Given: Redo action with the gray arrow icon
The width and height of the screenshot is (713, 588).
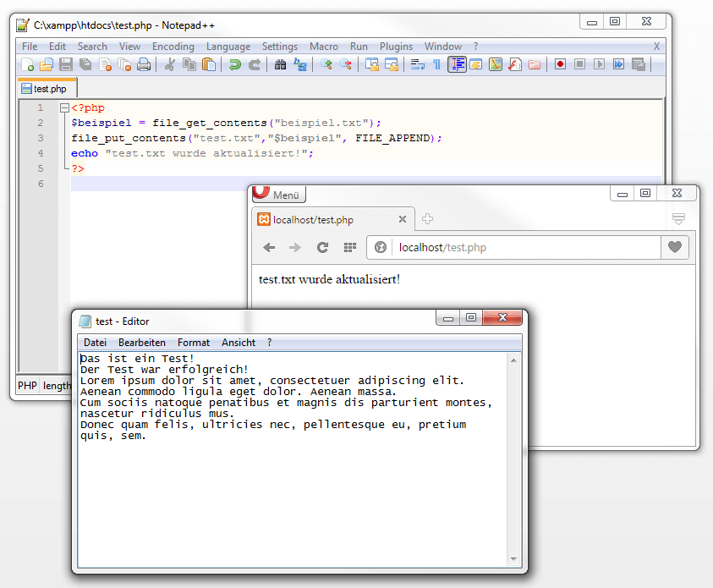Looking at the screenshot, I should pyautogui.click(x=255, y=64).
